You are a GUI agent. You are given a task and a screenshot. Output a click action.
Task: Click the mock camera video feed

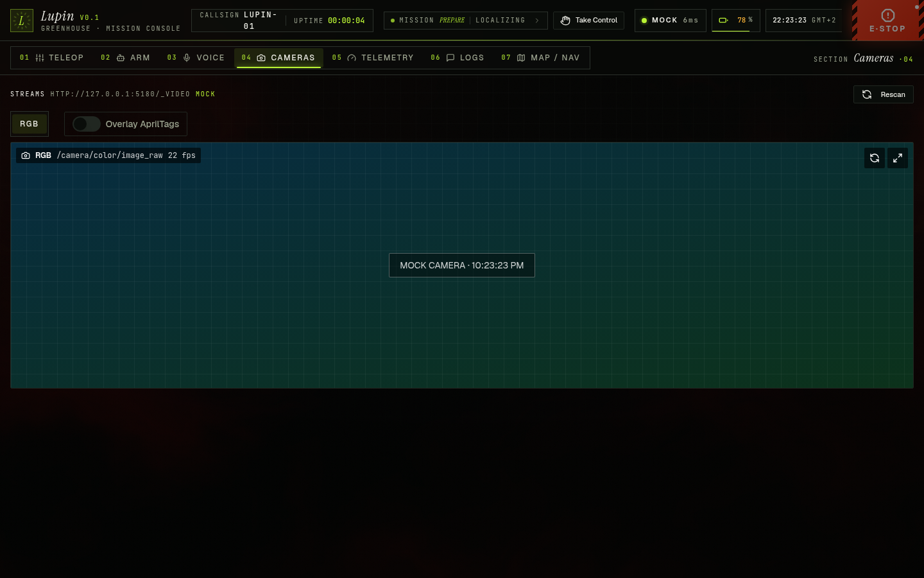462,265
